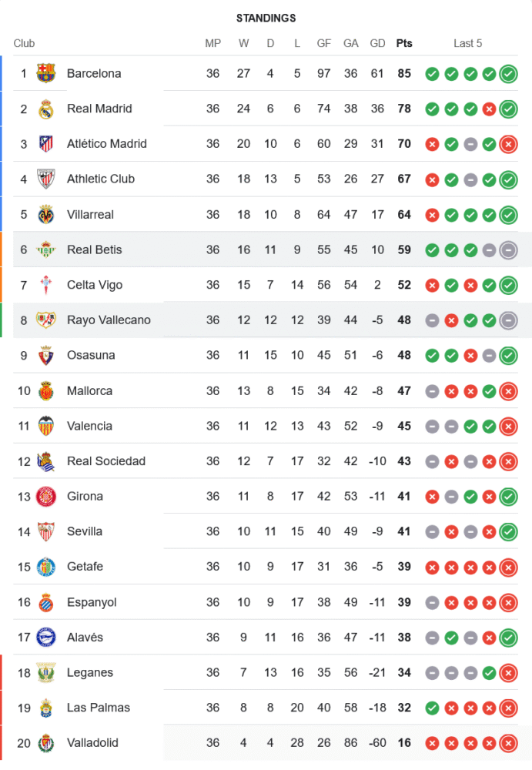
Task: Click the Osasuna crest icon
Action: pos(46,356)
